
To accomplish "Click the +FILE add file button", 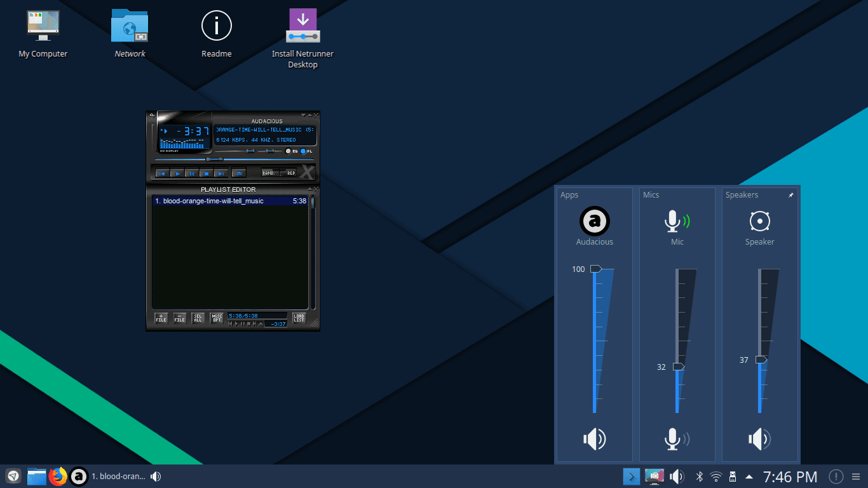I will tap(161, 318).
